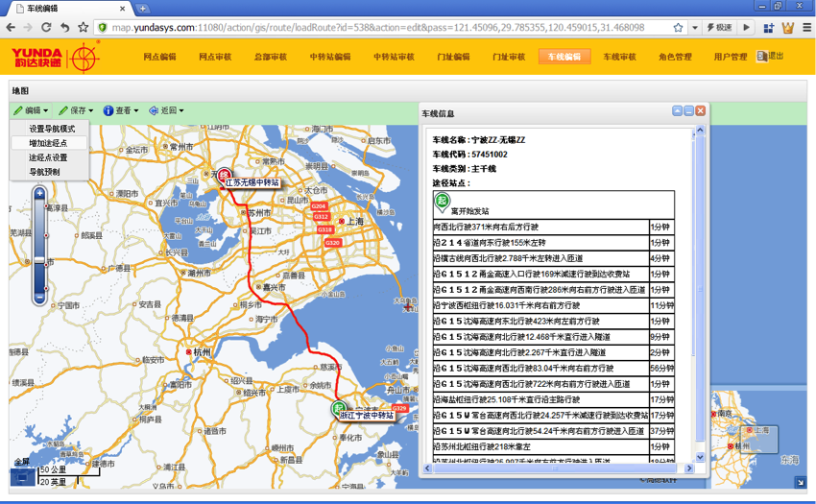816x504 pixels.
Task: Open 用户管理 navigation item
Action: (x=731, y=57)
